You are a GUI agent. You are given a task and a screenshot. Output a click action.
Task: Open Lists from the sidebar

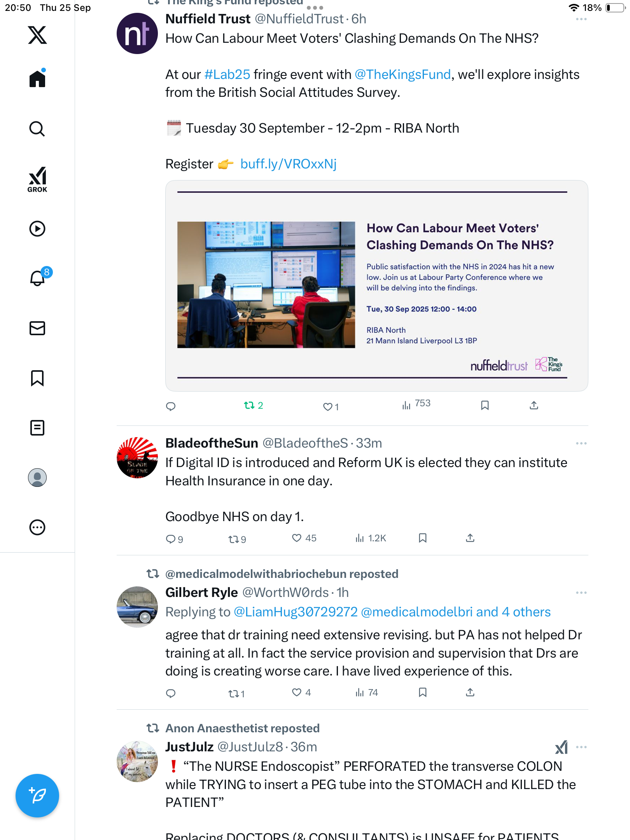tap(37, 428)
